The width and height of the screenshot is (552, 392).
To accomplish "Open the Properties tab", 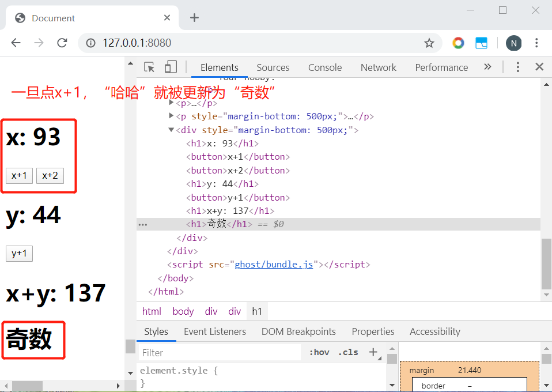I will click(x=373, y=331).
